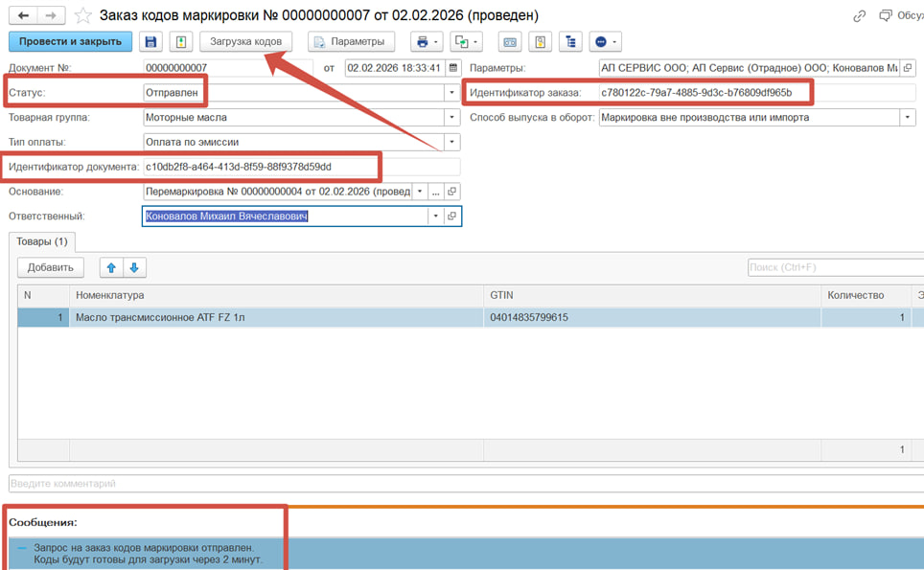924x570 pixels.
Task: Expand the Тип оплаты dropdown list
Action: (x=451, y=143)
